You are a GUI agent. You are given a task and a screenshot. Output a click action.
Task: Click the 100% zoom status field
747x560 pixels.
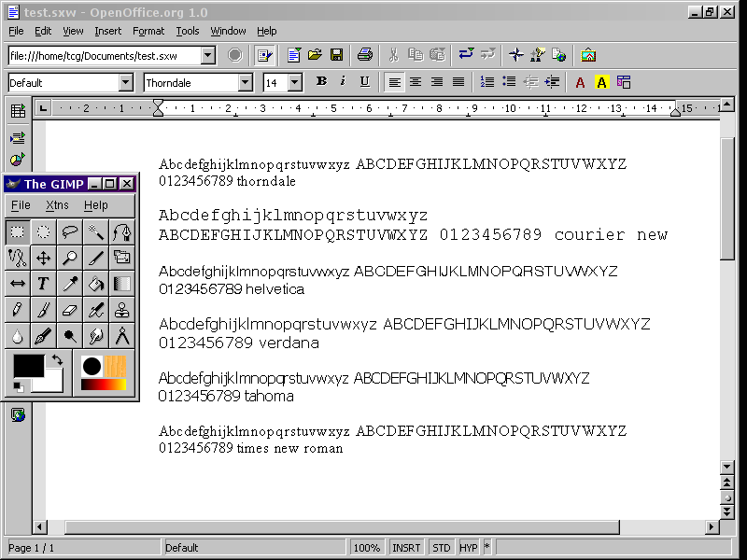367,548
